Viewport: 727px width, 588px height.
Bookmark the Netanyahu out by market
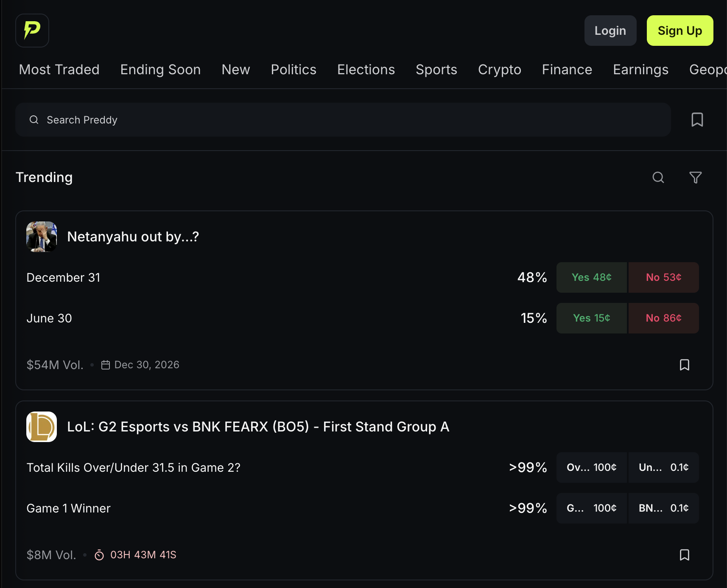(x=684, y=365)
